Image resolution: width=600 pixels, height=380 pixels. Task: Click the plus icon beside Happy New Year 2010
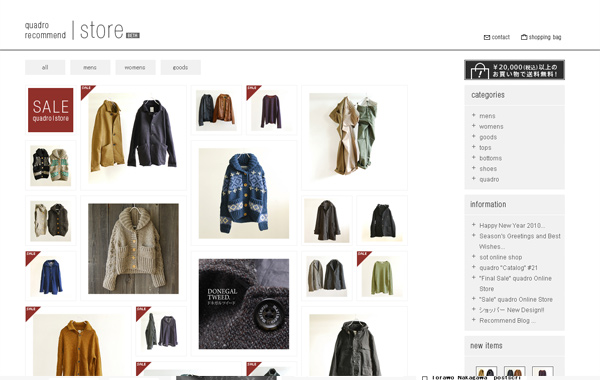(x=473, y=225)
